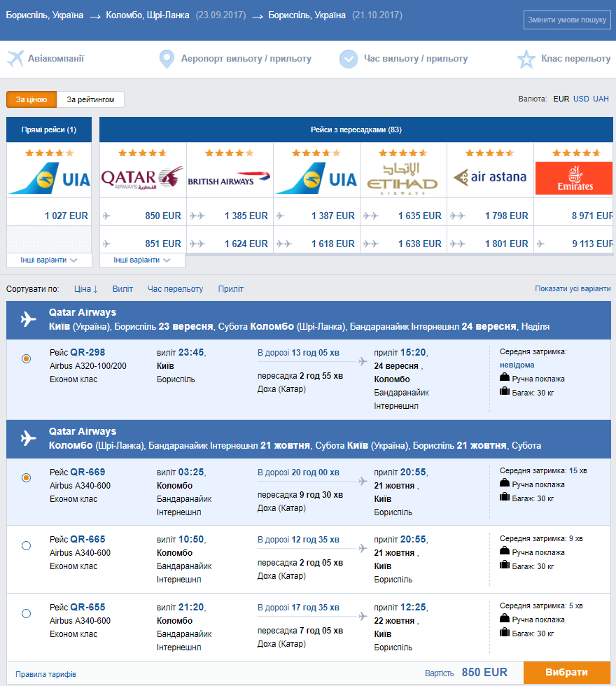Click the UIA logo in connecting flights
This screenshot has height=686, width=616.
[x=316, y=178]
